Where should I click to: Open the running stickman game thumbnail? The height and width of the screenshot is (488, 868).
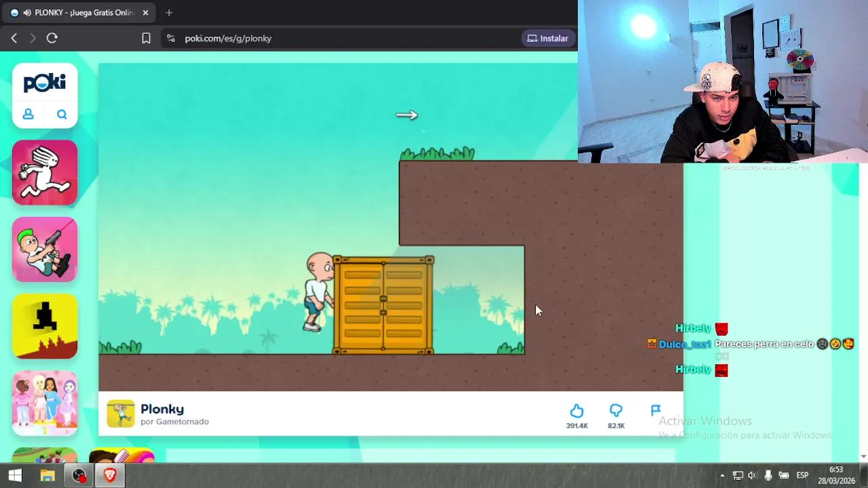point(45,173)
